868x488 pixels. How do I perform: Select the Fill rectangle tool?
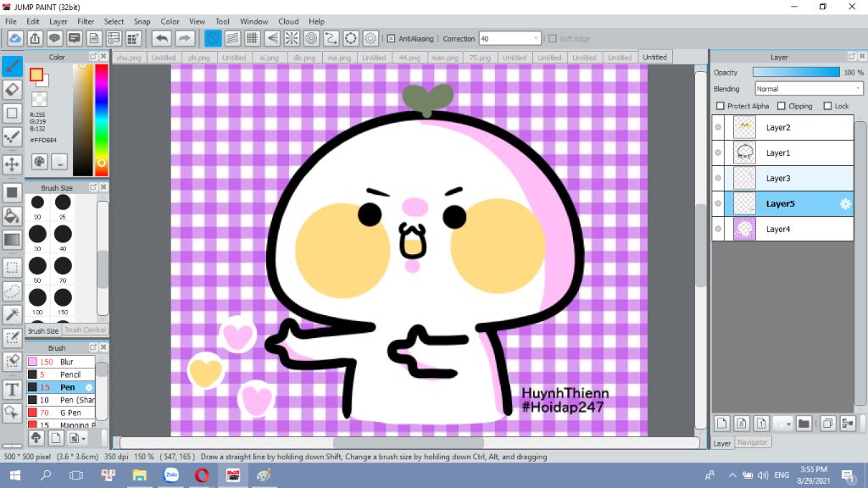click(12, 192)
